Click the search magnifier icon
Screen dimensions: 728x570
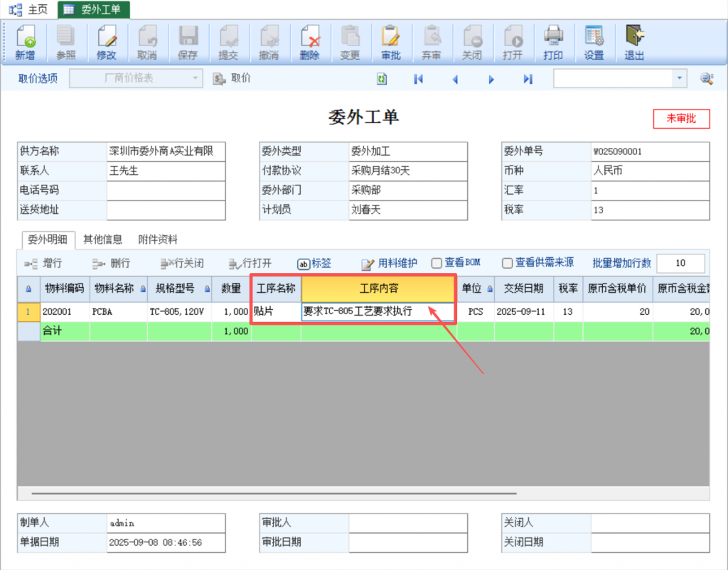coord(707,78)
